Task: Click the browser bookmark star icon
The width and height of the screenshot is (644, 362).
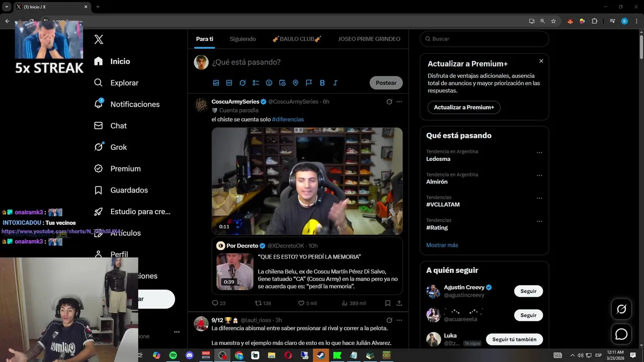Action: 553,21
